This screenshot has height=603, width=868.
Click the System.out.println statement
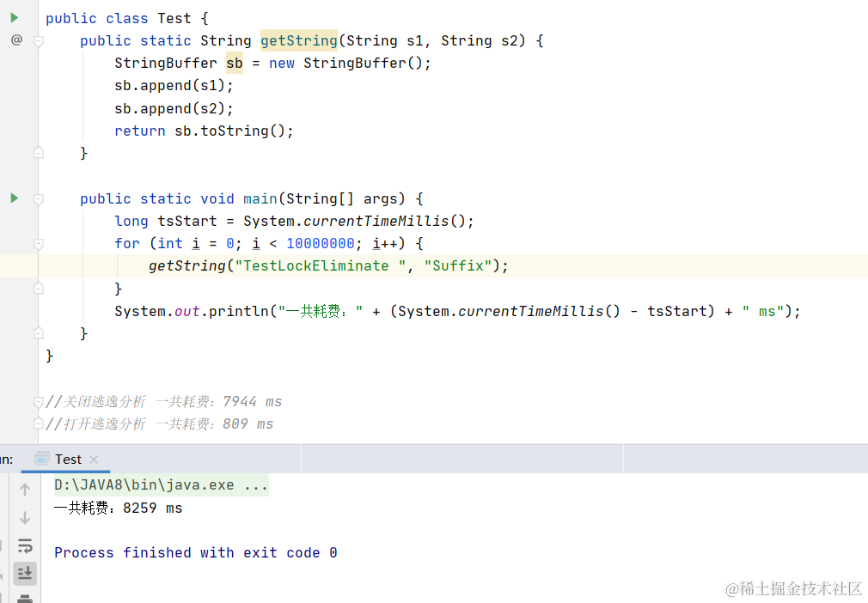coord(457,312)
